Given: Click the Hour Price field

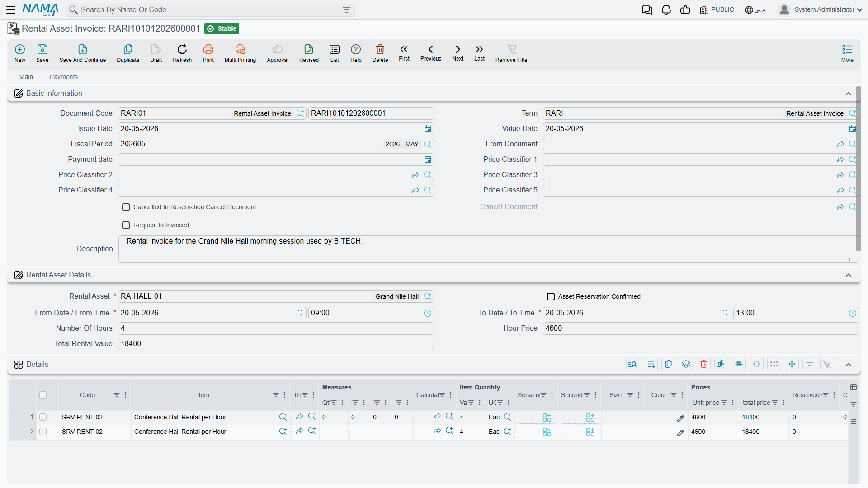Looking at the screenshot, I should coord(700,328).
